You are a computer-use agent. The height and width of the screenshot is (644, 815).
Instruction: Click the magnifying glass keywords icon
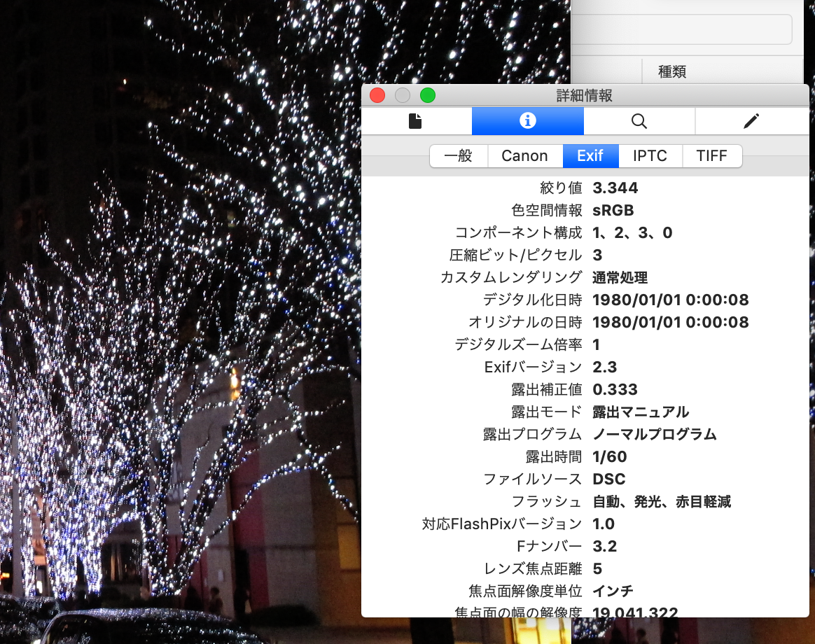coord(639,121)
